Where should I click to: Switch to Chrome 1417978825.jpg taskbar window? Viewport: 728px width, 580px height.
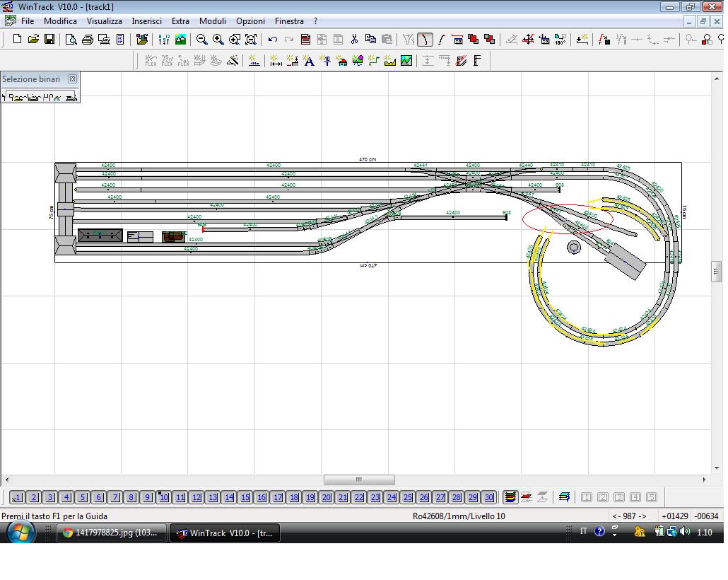click(x=112, y=533)
